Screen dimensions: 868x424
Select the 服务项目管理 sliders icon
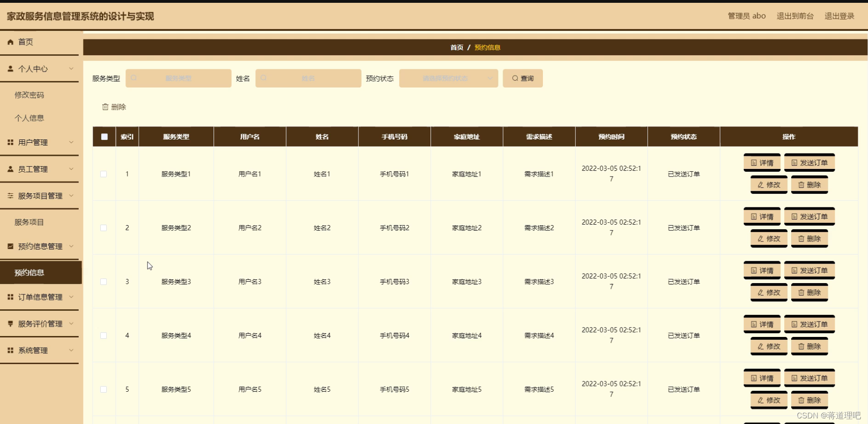(10, 196)
